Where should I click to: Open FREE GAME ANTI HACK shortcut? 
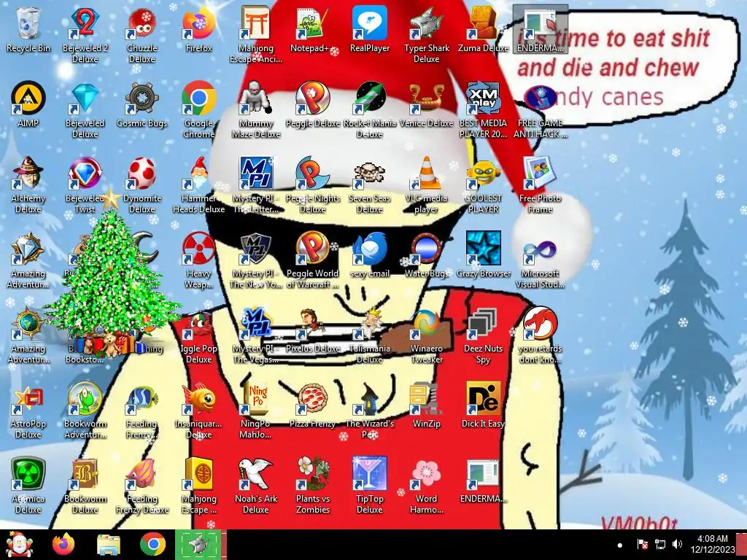(541, 109)
